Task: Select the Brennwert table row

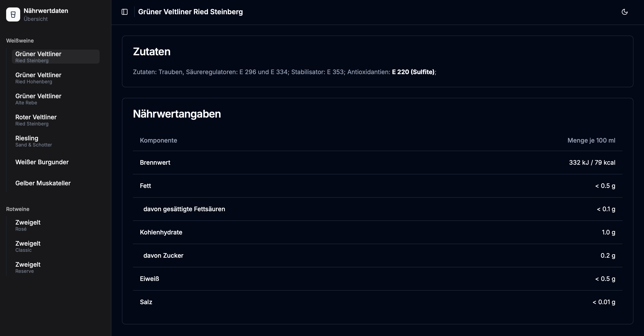Action: click(377, 163)
